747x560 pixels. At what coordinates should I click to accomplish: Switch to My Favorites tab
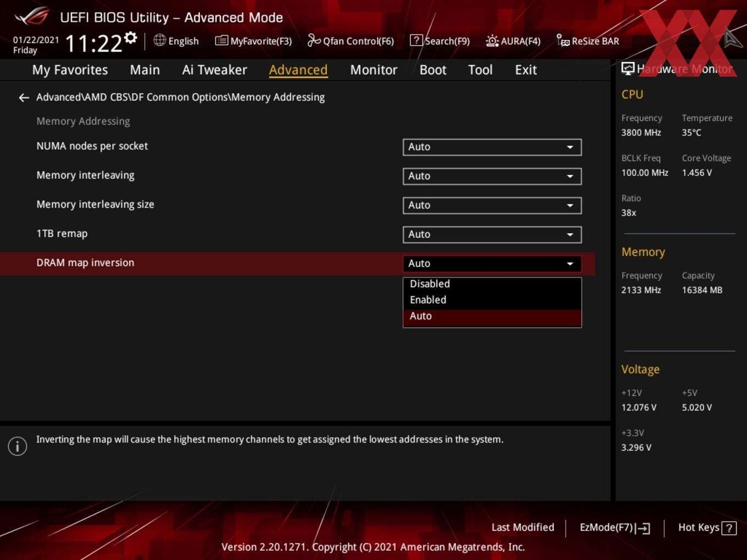coord(70,70)
